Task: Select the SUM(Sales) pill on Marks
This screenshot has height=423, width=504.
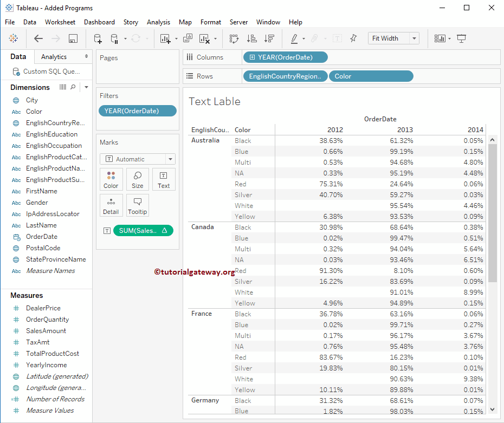Action: click(144, 230)
